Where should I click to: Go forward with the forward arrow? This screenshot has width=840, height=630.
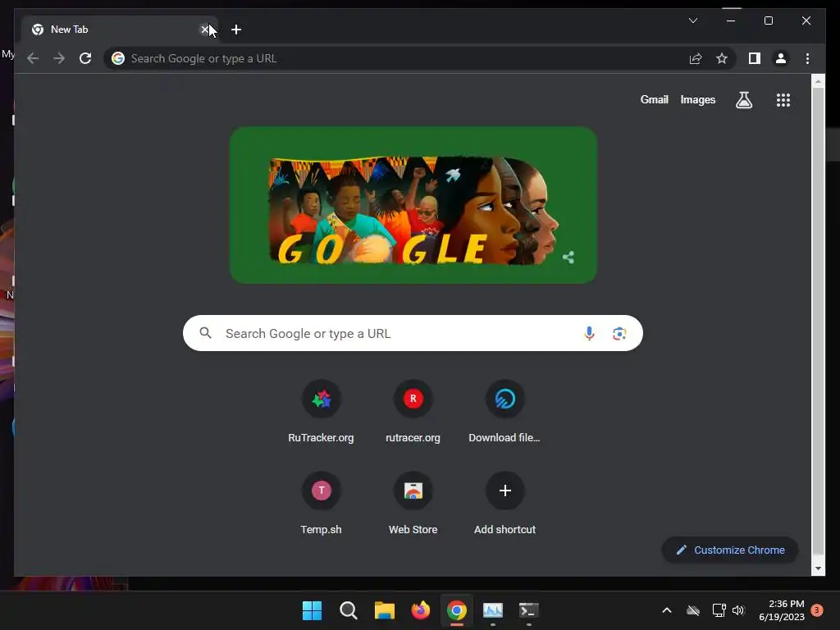point(59,58)
